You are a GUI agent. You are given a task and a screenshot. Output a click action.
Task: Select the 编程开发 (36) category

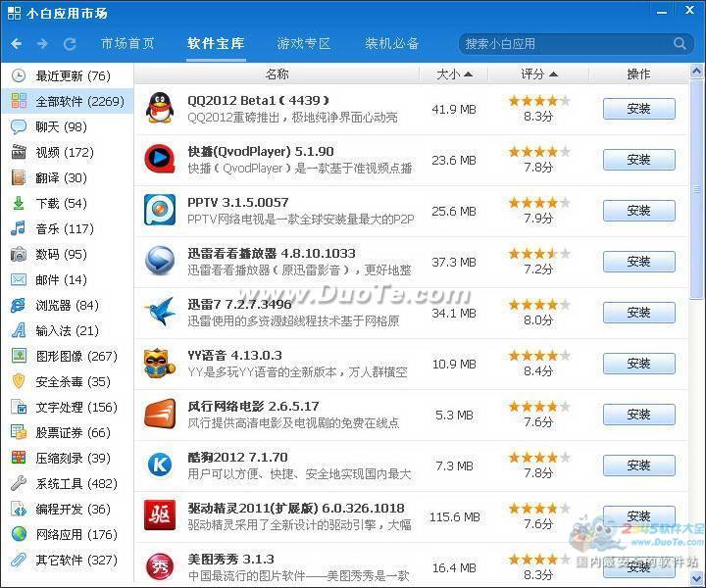click(67, 509)
